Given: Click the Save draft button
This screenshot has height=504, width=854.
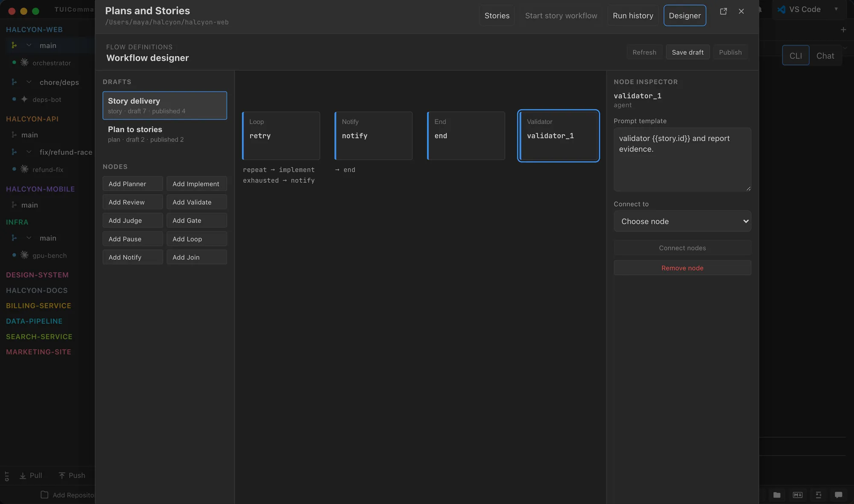Looking at the screenshot, I should point(687,52).
